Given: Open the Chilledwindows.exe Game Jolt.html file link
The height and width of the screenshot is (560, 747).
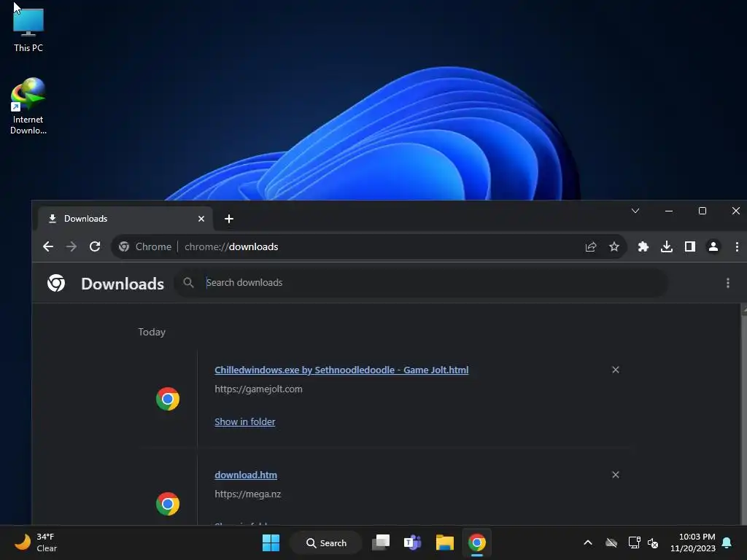Looking at the screenshot, I should (x=341, y=370).
